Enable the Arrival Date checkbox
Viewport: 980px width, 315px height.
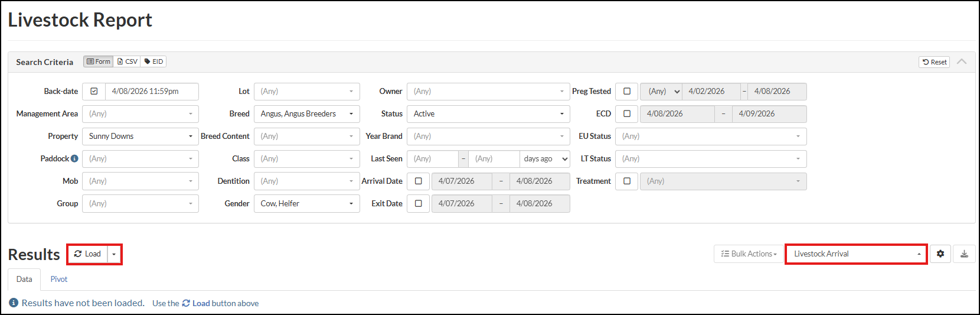coord(419,181)
